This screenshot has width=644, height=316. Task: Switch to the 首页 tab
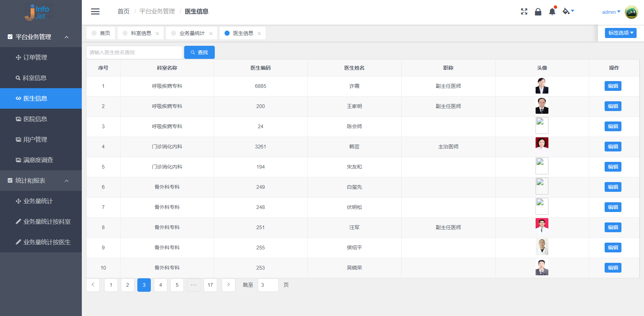pos(101,33)
